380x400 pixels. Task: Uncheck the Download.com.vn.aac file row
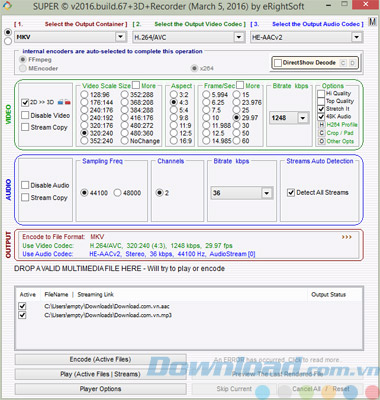tap(22, 306)
